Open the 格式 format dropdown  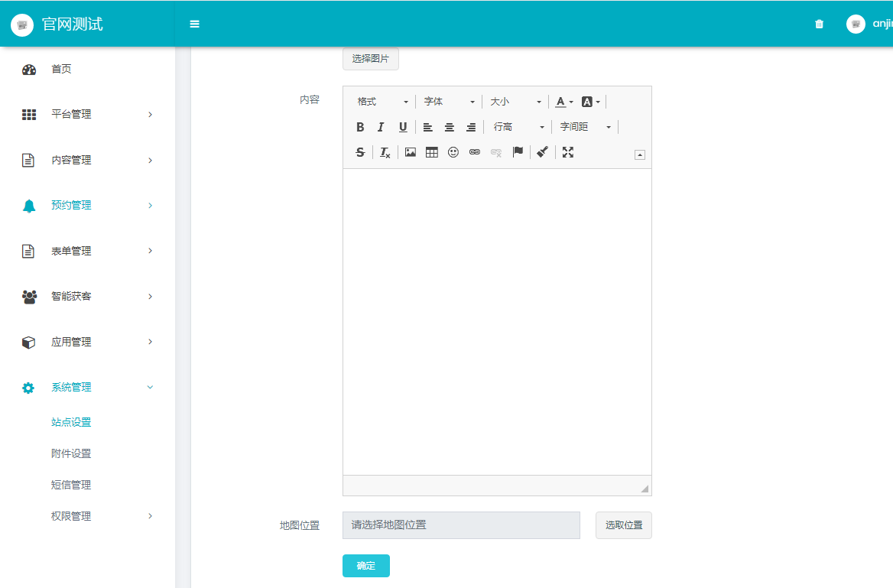point(383,102)
